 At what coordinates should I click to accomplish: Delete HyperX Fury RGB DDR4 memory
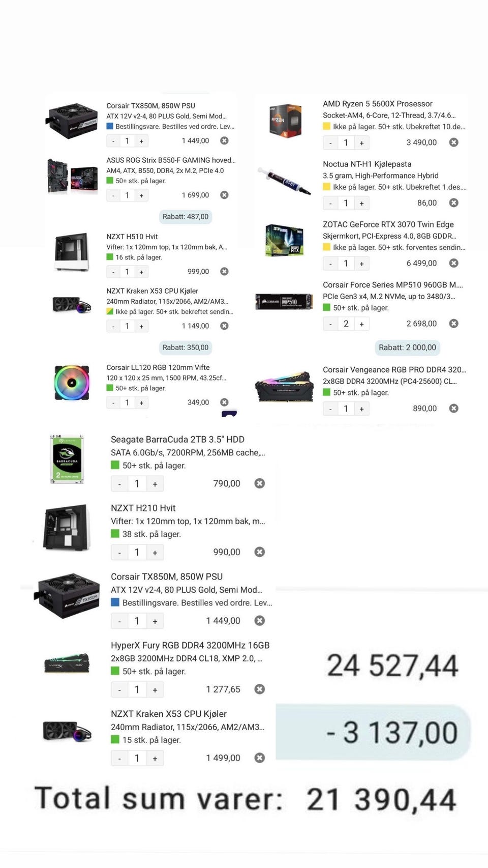click(x=260, y=689)
